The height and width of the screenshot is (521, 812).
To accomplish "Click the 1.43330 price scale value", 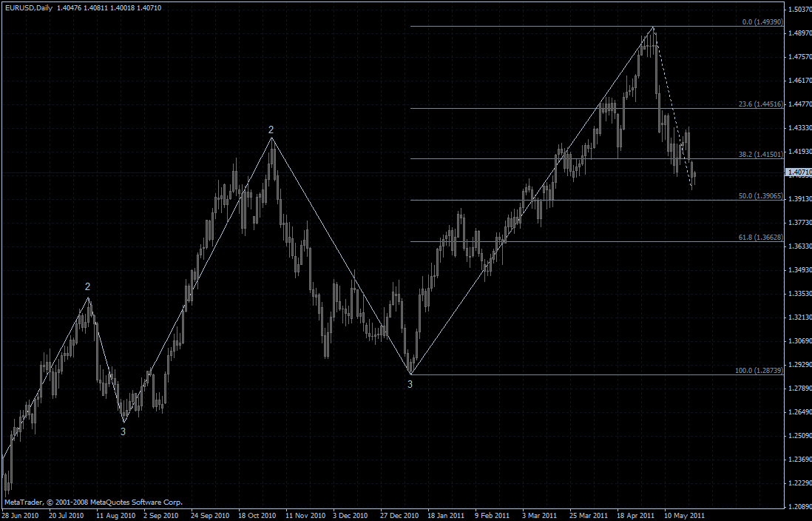I will [x=800, y=128].
